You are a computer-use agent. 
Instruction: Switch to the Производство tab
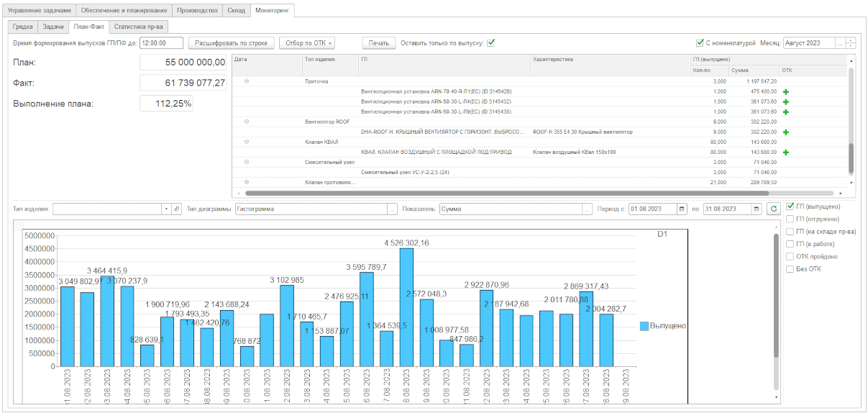pos(197,11)
